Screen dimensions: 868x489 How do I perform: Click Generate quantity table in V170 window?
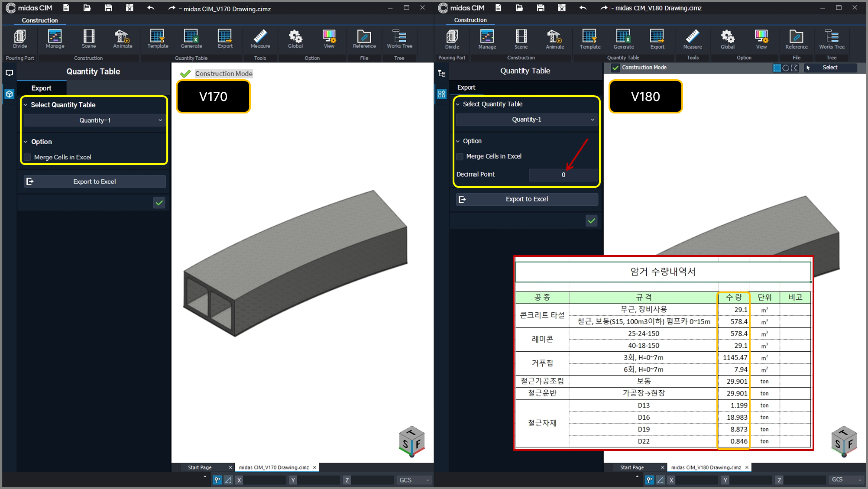click(191, 39)
